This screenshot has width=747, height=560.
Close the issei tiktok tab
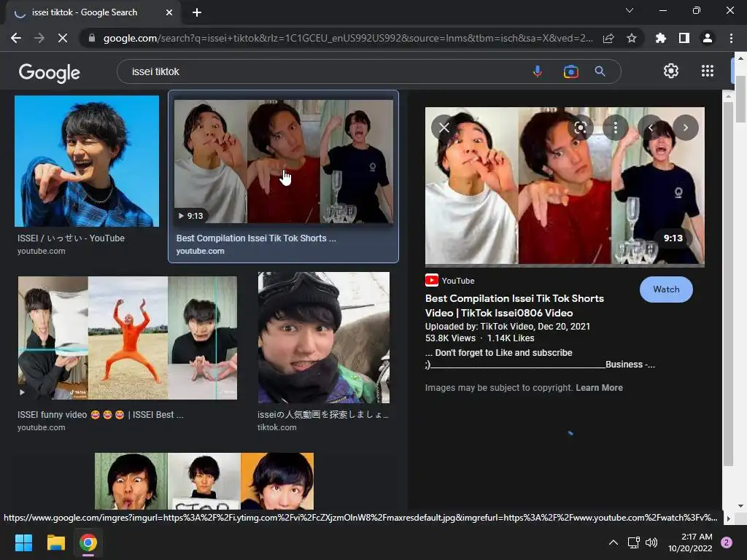point(169,12)
